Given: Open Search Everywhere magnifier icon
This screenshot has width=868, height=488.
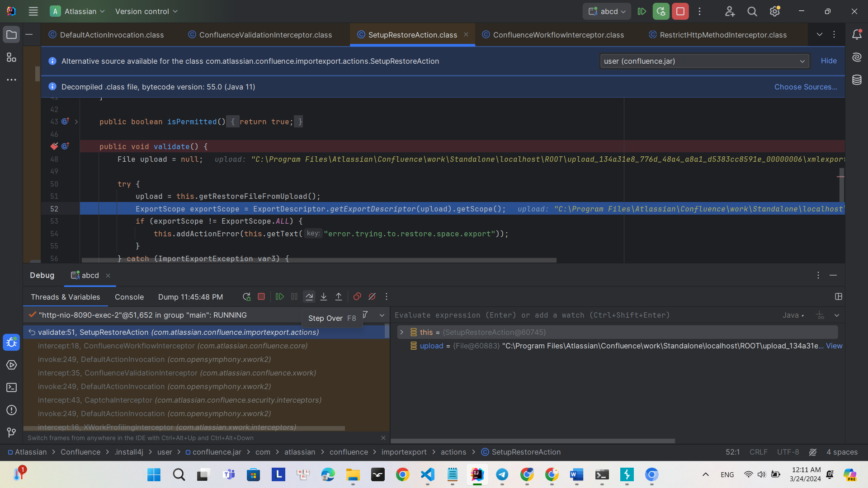Looking at the screenshot, I should click(x=752, y=12).
